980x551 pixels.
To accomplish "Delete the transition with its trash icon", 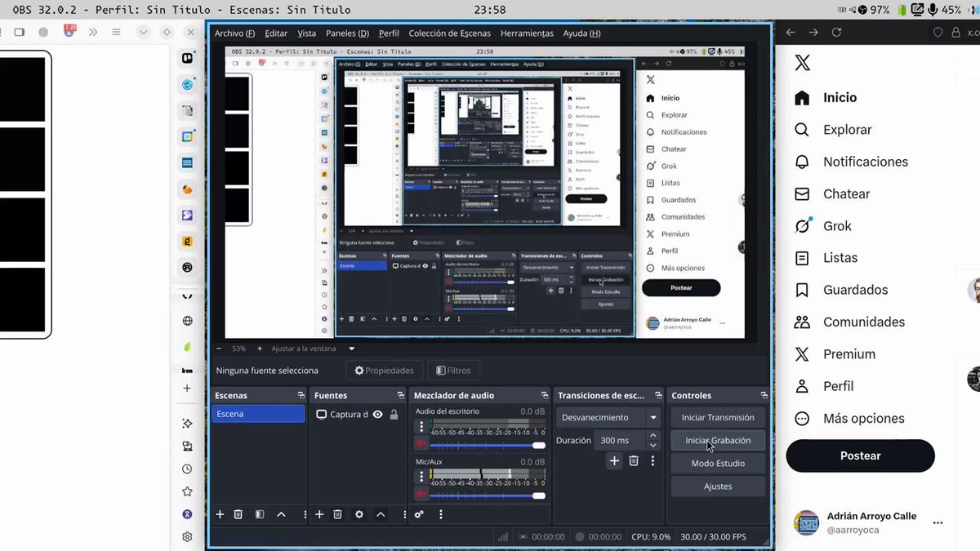I will click(x=634, y=461).
